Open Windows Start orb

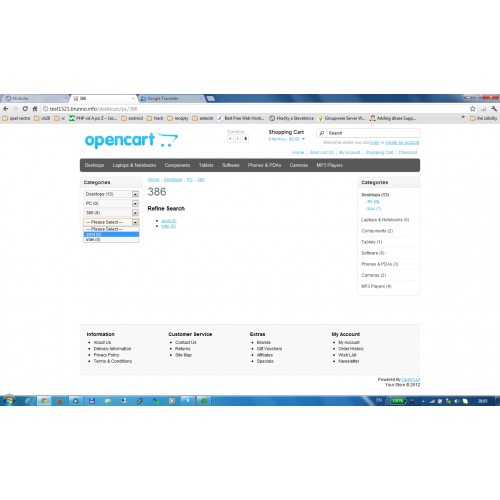click(9, 400)
